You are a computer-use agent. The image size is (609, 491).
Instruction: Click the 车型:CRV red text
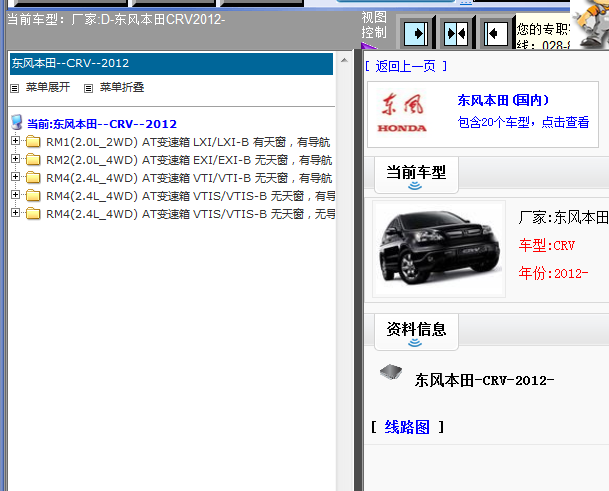[547, 246]
